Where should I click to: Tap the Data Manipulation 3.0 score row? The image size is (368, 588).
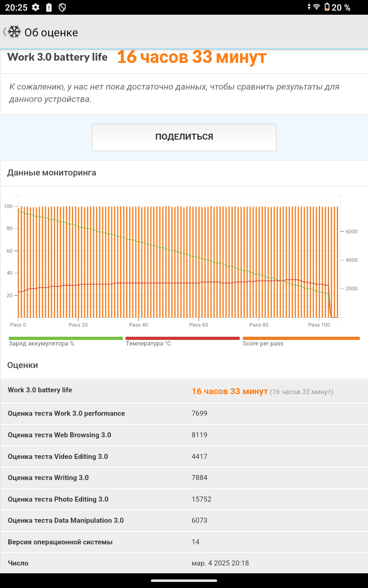pos(184,520)
